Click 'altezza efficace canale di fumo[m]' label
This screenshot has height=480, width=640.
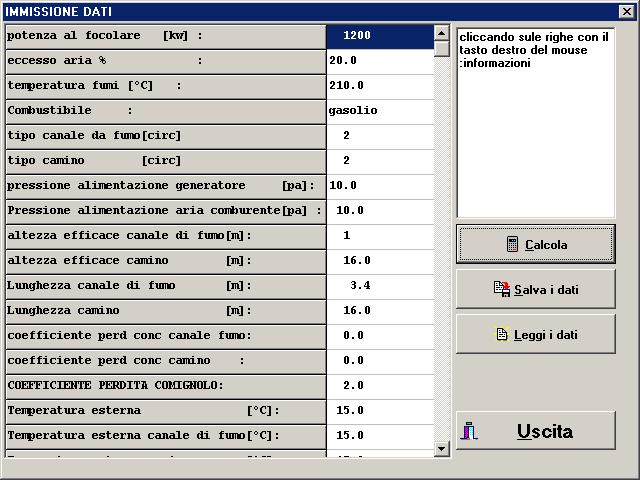(x=166, y=237)
